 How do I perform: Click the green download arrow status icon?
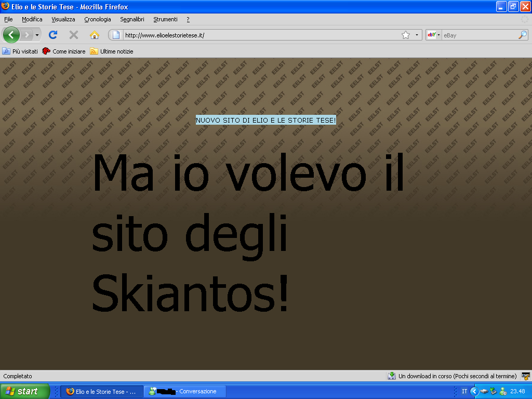click(x=392, y=376)
